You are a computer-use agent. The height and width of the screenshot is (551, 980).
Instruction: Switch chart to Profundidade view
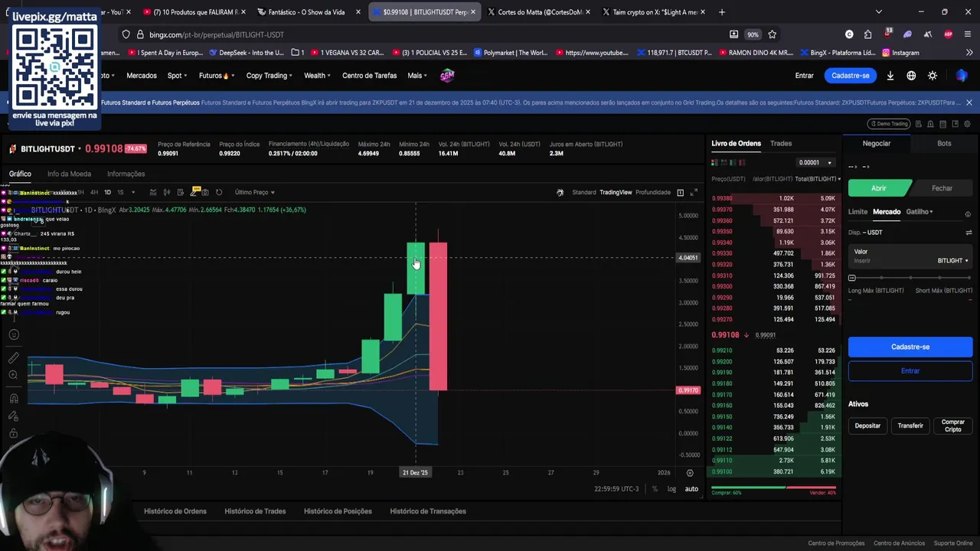[x=653, y=192]
